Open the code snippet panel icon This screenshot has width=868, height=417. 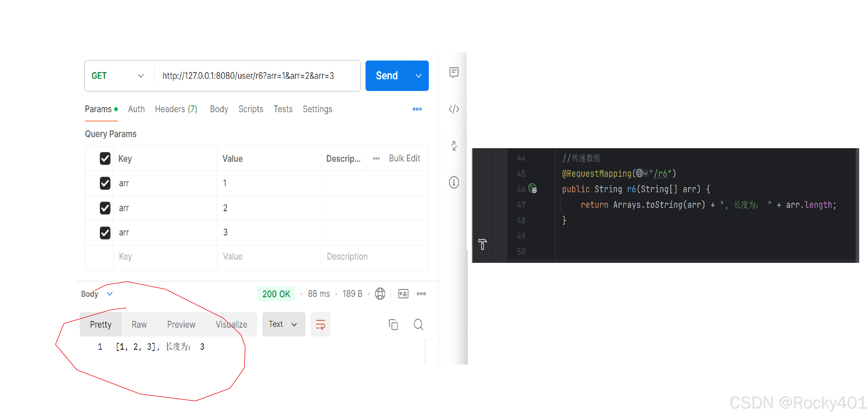(454, 109)
